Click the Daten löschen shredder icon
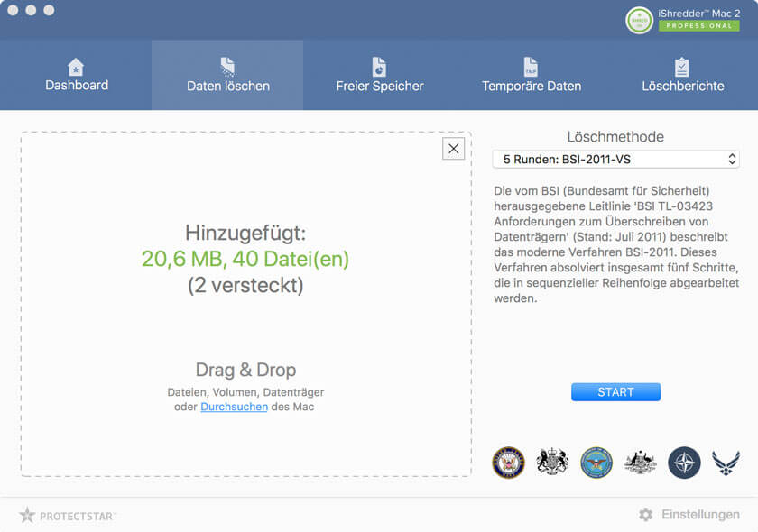Viewport: 758px width, 532px height. tap(227, 67)
